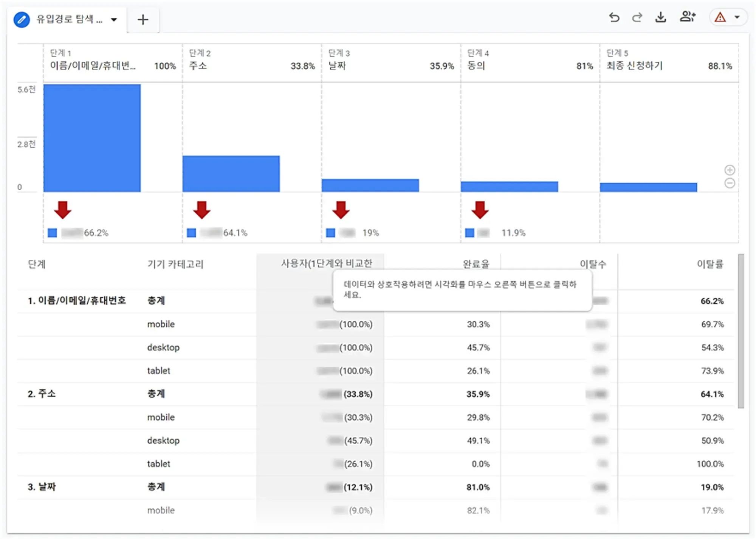Click the download export icon

click(660, 17)
